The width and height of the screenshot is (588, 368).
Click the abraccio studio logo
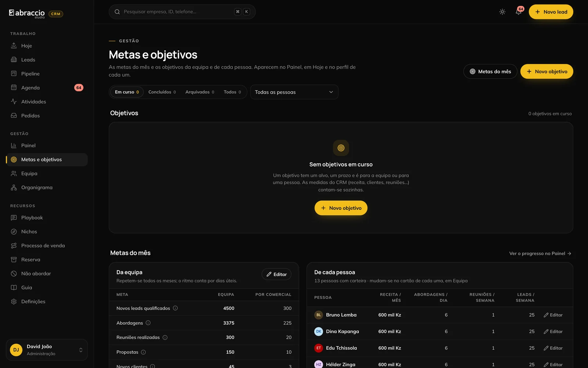click(x=27, y=14)
